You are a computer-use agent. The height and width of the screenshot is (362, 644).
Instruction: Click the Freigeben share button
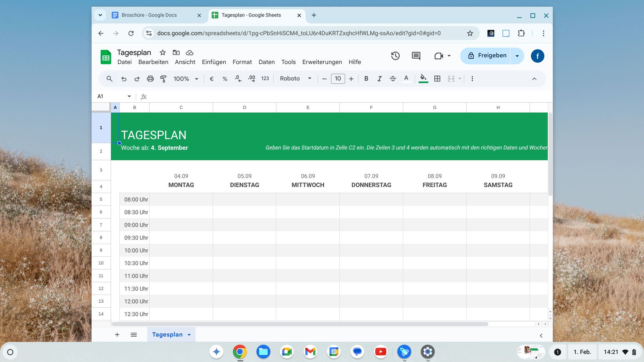point(487,56)
